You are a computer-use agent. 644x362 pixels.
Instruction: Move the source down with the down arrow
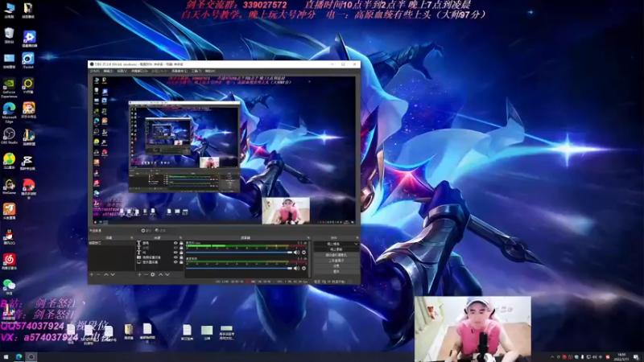tap(167, 274)
